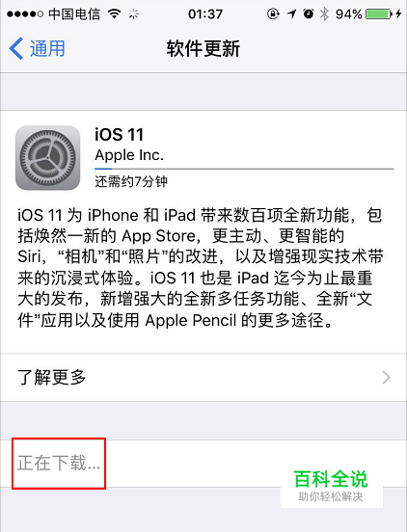Tap the alarm clock status icon
Screen dimensions: 407x532
tap(309, 13)
